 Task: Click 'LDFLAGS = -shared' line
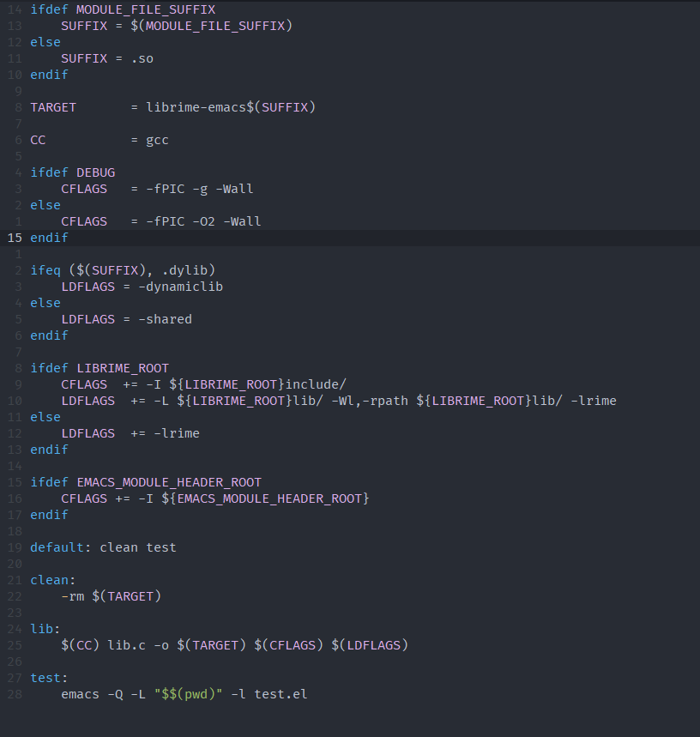(126, 319)
